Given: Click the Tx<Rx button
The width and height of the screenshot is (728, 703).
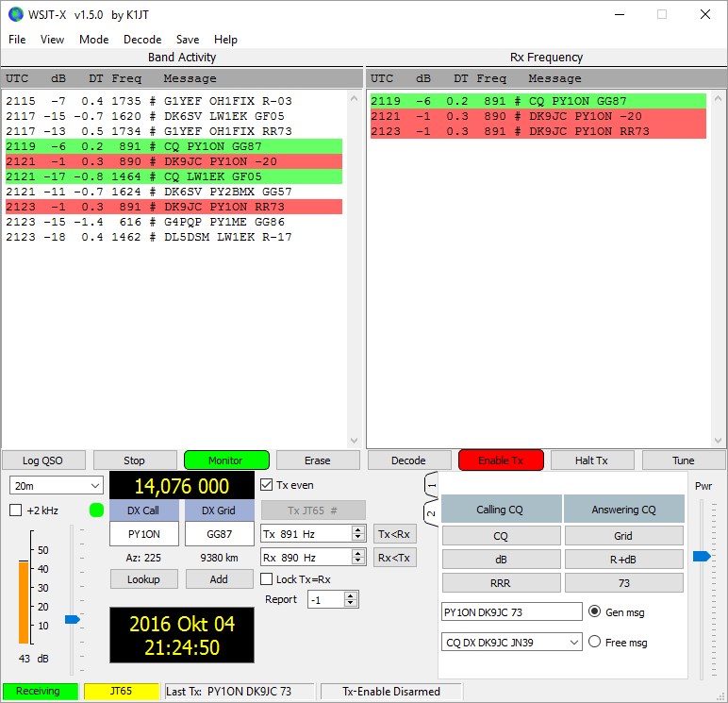Looking at the screenshot, I should pos(394,534).
